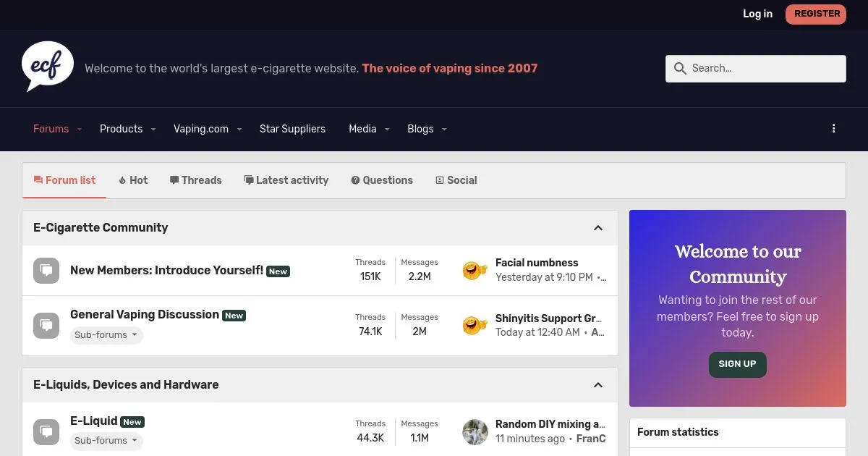Image resolution: width=868 pixels, height=456 pixels.
Task: Select the Forum list tab
Action: pyautogui.click(x=64, y=180)
